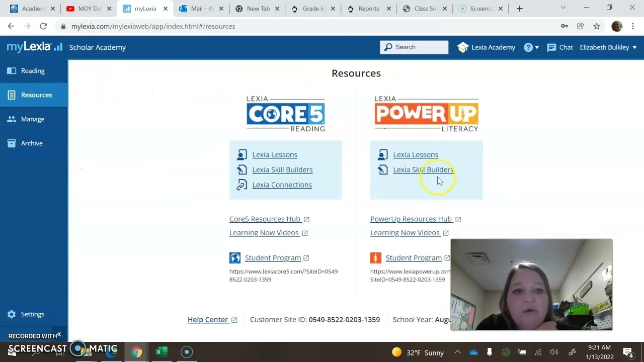Close the myLexia browser tab
Image resolution: width=644 pixels, height=362 pixels.
(165, 9)
